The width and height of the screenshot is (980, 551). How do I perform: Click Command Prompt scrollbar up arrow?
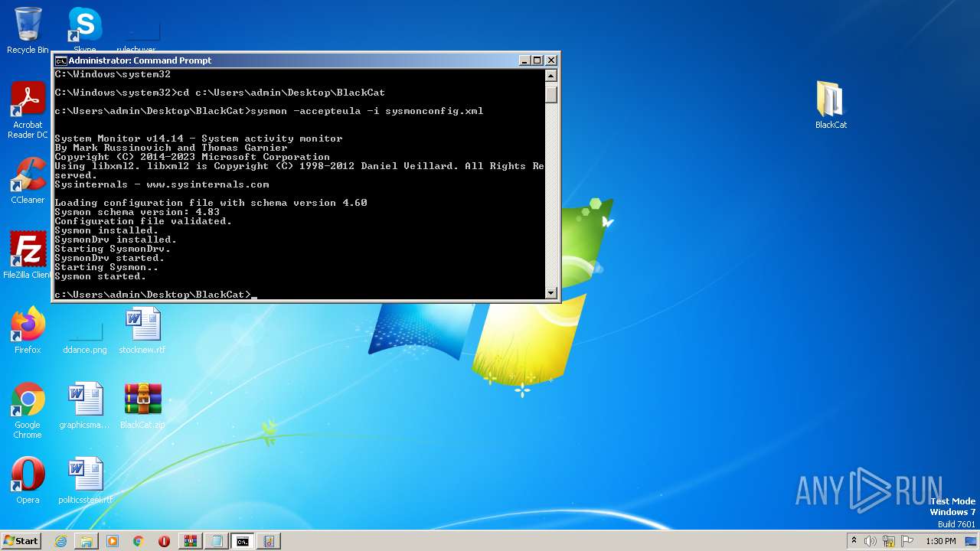550,76
